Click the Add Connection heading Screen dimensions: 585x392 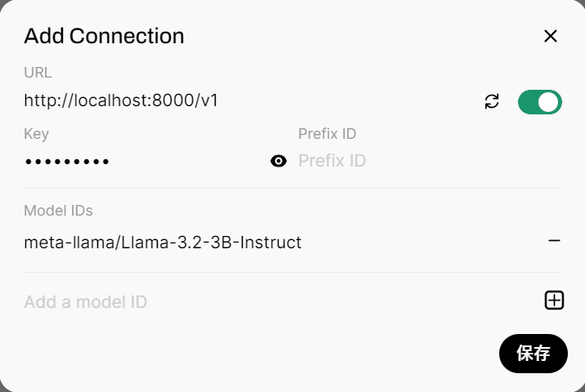104,36
